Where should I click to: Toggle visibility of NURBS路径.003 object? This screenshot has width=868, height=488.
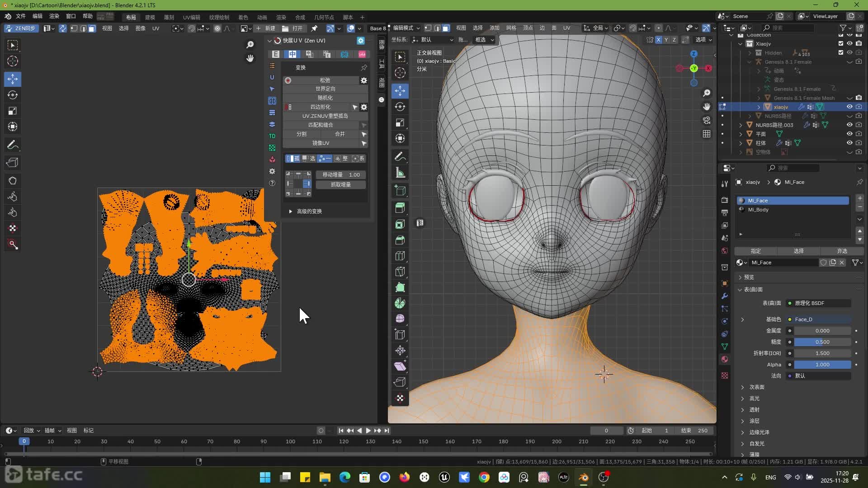pyautogui.click(x=849, y=125)
